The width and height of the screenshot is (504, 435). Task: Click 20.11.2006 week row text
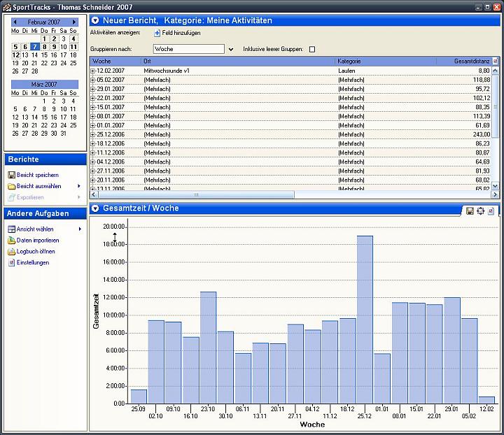[111, 180]
